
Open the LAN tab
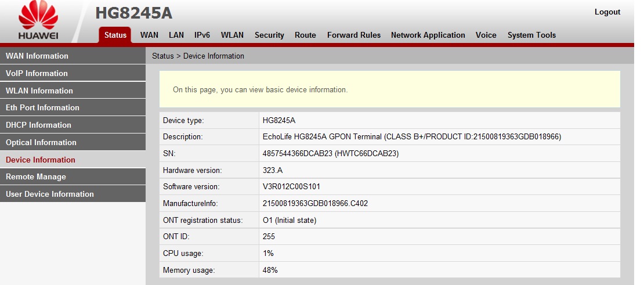pos(176,35)
